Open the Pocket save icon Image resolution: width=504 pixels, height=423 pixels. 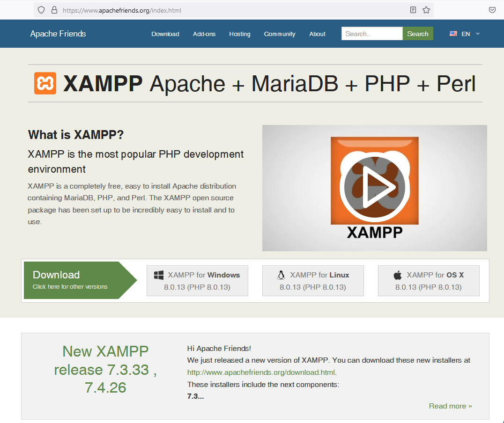click(x=492, y=10)
